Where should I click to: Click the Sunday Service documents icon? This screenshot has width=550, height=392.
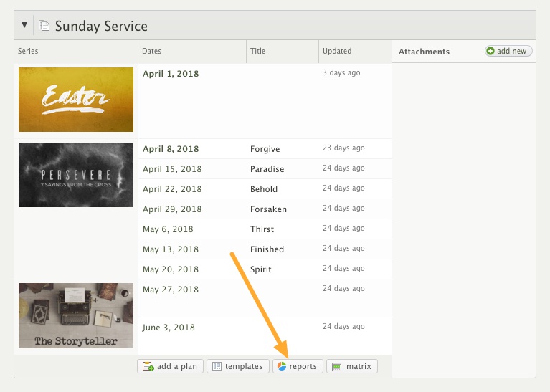click(x=44, y=26)
